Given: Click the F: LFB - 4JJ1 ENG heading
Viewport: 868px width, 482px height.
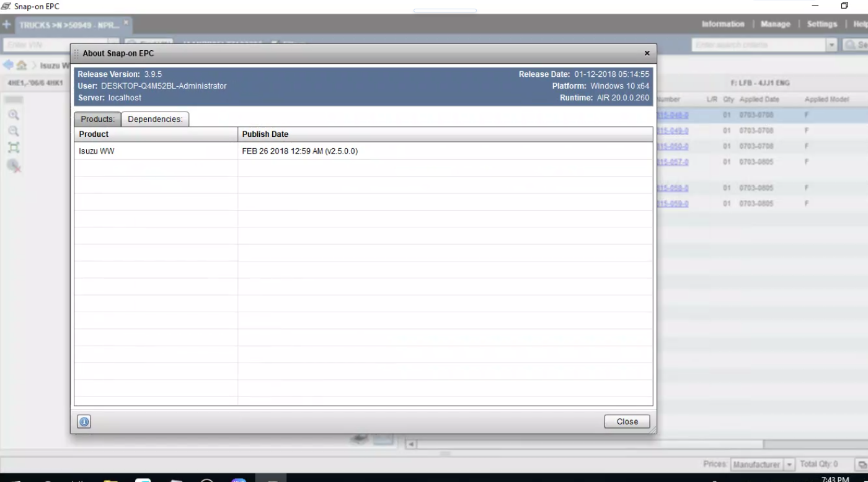Looking at the screenshot, I should (761, 83).
